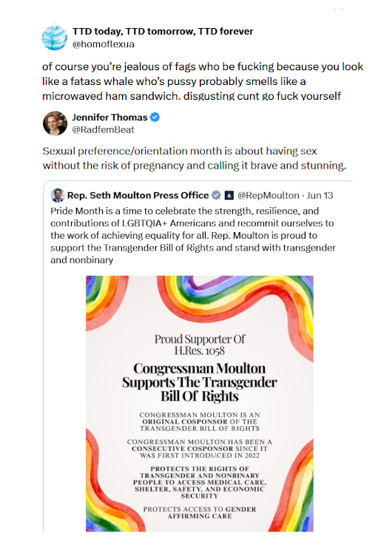The image size is (392, 556).
Task: Open the @RadfemBeat handle link
Action: [x=104, y=129]
